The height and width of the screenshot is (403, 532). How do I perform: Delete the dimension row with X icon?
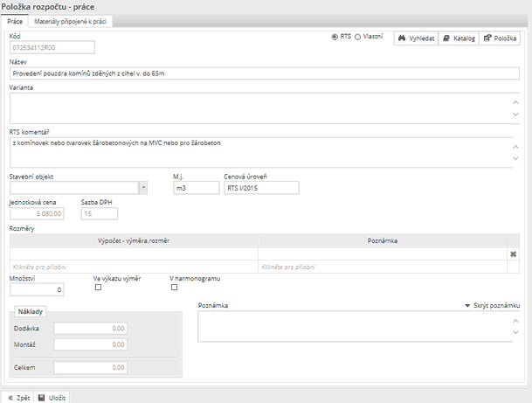(513, 254)
